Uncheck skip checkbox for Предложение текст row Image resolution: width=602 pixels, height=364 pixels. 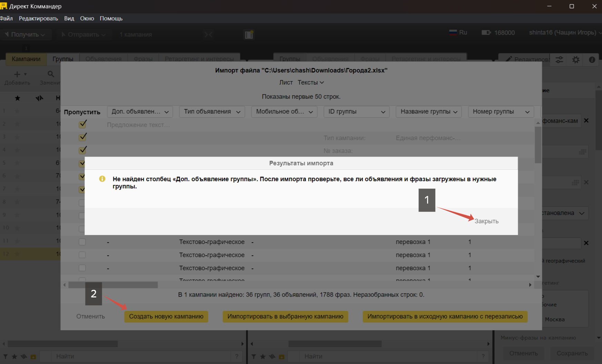(x=82, y=124)
